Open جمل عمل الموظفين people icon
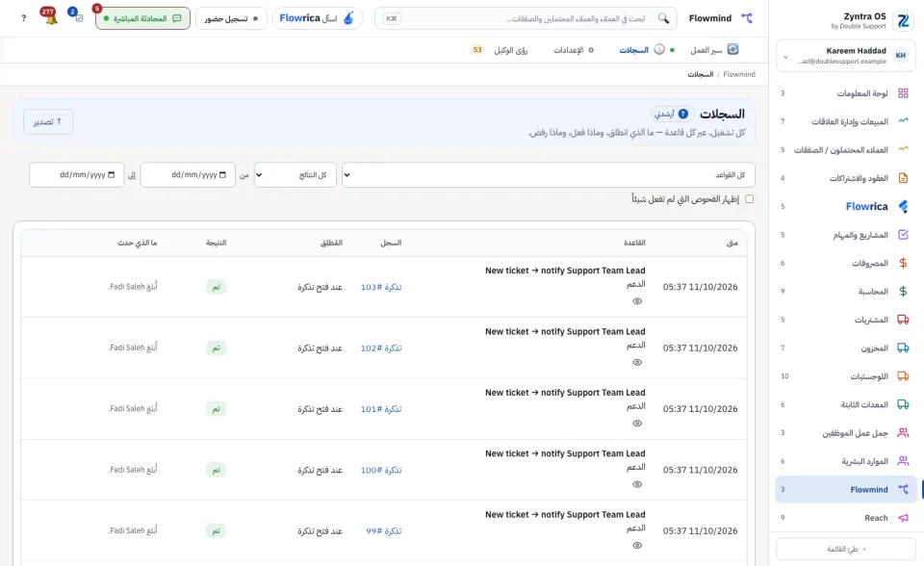Image resolution: width=924 pixels, height=566 pixels. click(x=903, y=433)
